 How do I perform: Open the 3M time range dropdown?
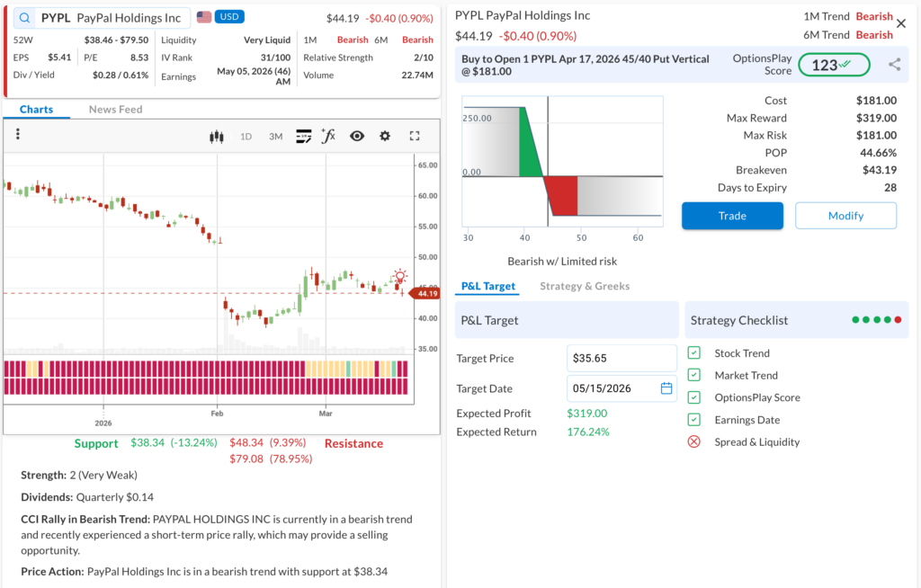(275, 137)
